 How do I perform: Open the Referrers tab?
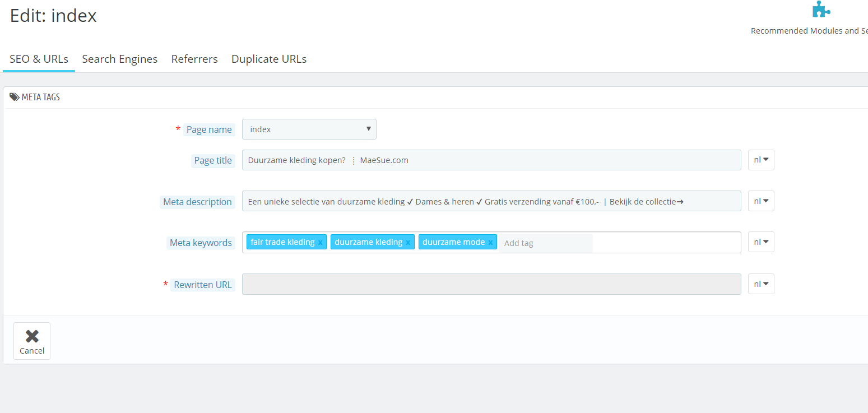[x=194, y=59]
